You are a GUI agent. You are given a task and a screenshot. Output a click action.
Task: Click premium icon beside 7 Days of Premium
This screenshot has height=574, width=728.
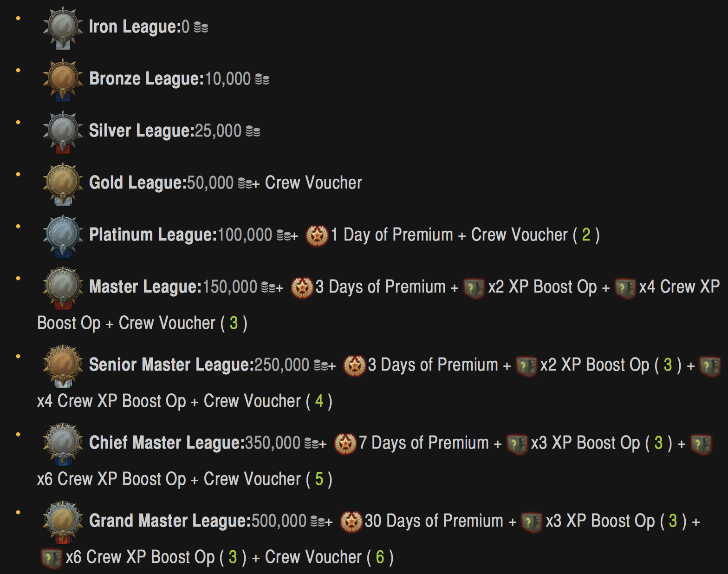(x=345, y=444)
